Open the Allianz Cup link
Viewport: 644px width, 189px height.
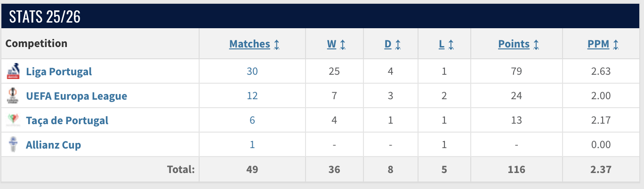(x=53, y=145)
